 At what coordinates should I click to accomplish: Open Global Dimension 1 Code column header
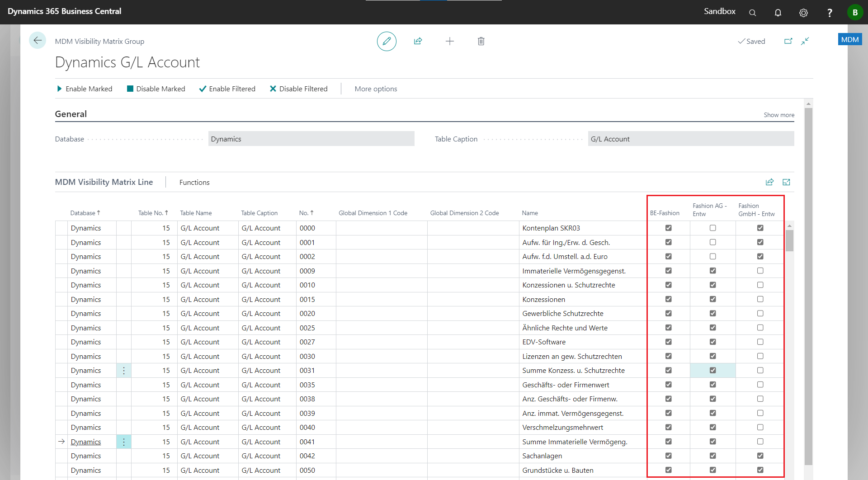pos(373,213)
